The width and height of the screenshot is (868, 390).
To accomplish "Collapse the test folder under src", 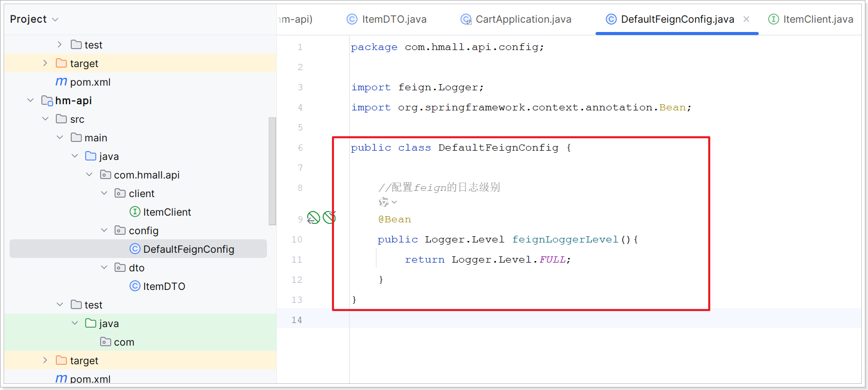I will [x=60, y=305].
